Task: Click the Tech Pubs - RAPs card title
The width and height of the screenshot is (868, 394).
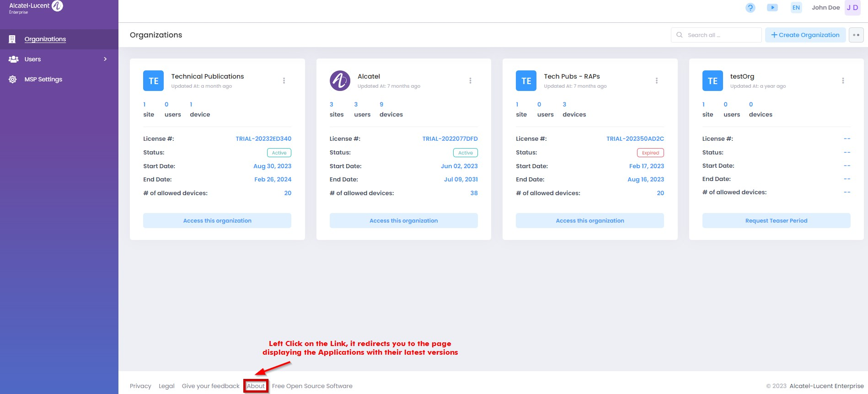Action: pyautogui.click(x=572, y=76)
